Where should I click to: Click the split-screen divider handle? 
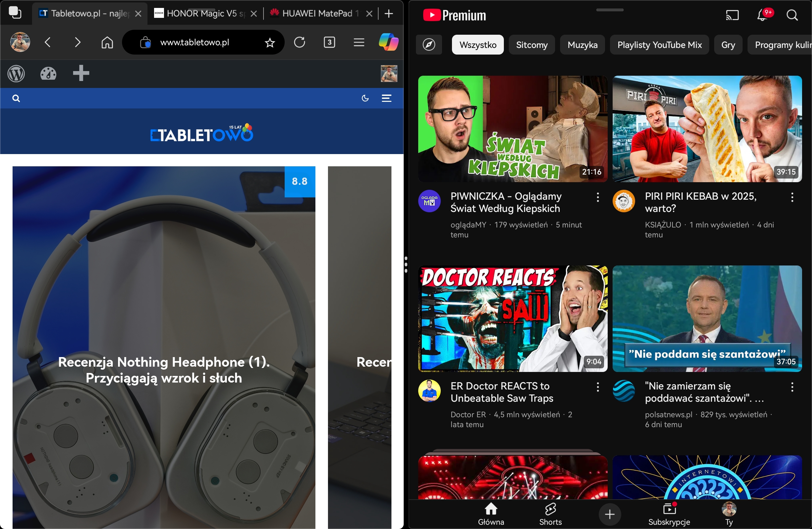(x=406, y=264)
